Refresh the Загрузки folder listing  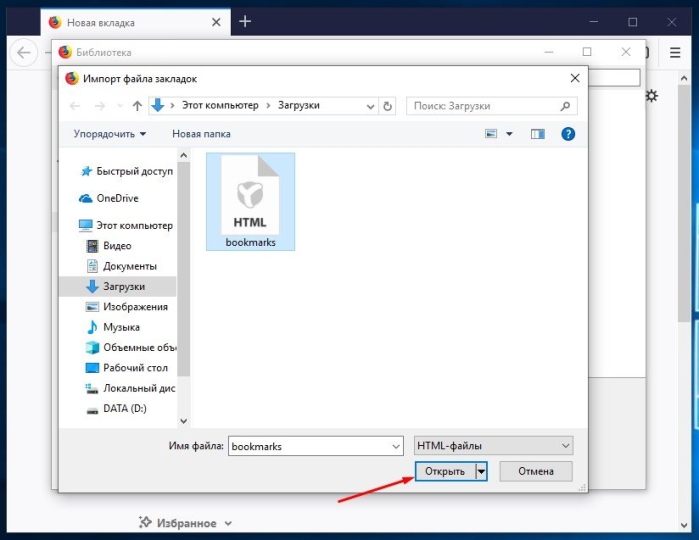pos(387,106)
